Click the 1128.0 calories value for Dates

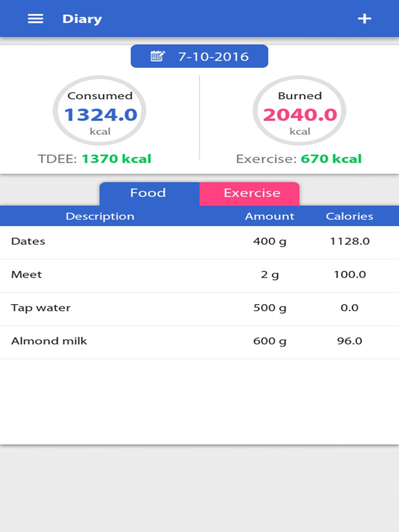coord(350,241)
